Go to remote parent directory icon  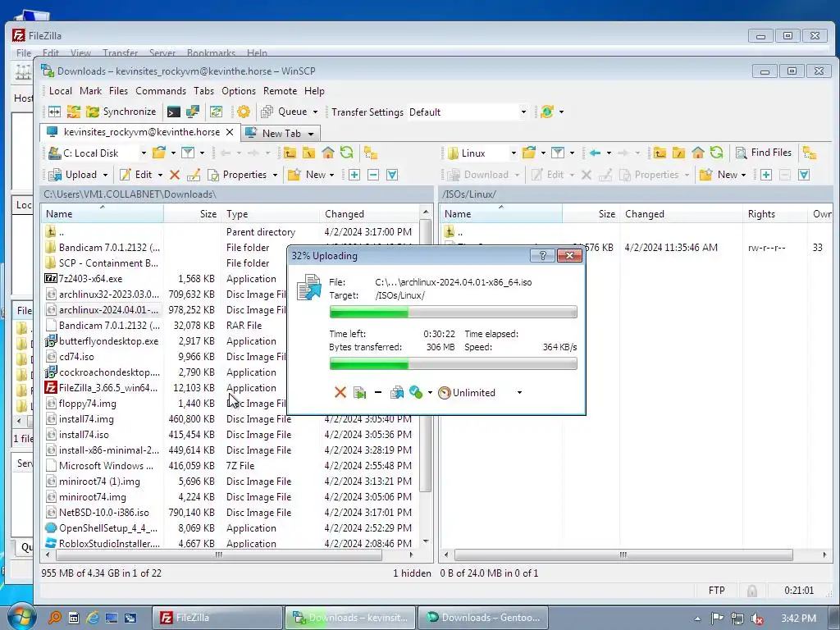tap(660, 153)
